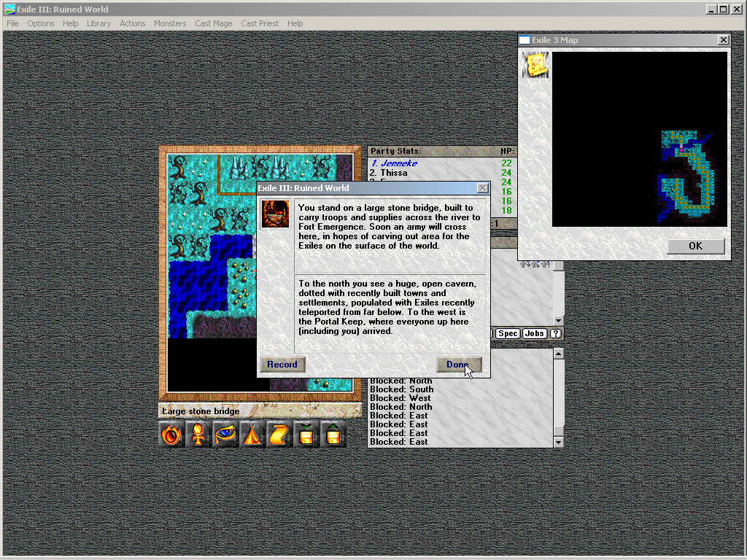Maximize the Exile III main window

tap(723, 9)
